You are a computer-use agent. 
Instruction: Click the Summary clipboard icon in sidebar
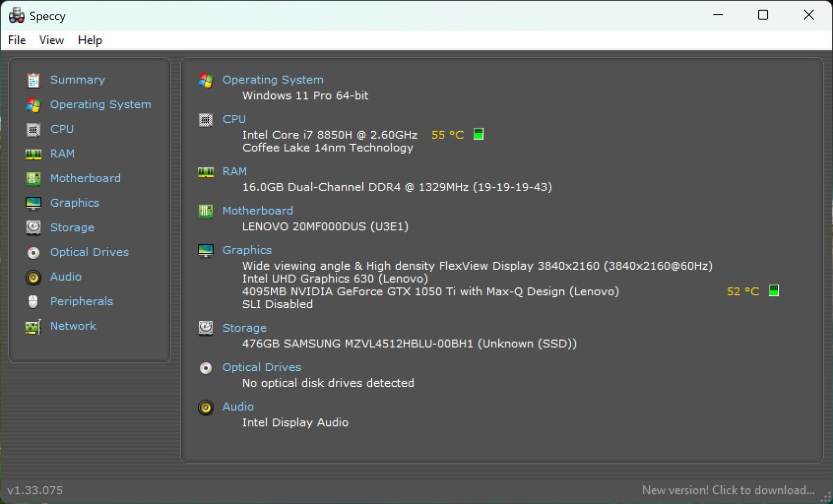click(x=33, y=80)
